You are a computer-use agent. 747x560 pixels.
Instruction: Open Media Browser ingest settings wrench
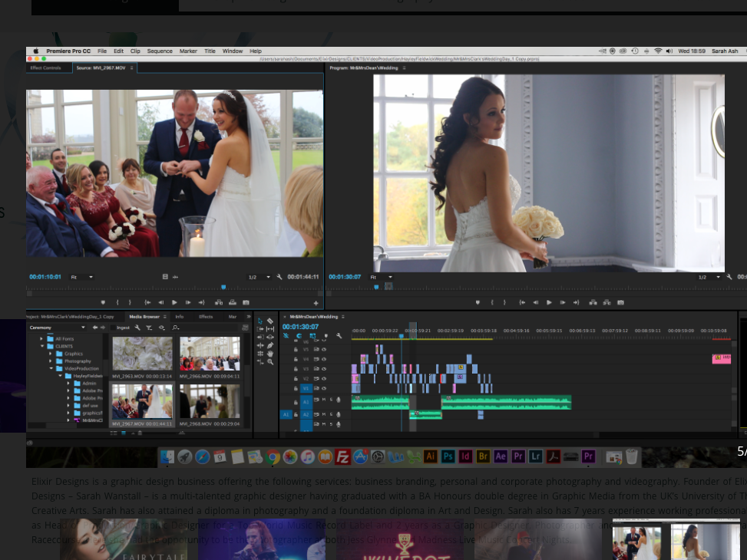tap(137, 328)
